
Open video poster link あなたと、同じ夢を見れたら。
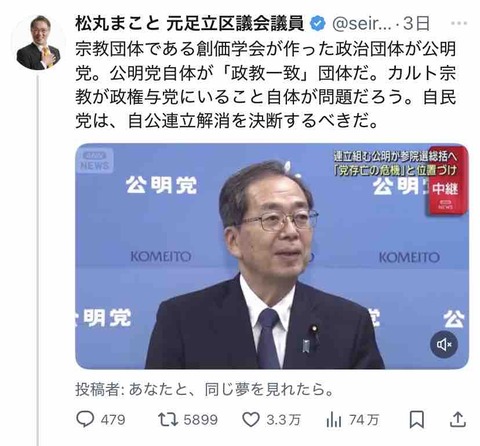(x=231, y=389)
